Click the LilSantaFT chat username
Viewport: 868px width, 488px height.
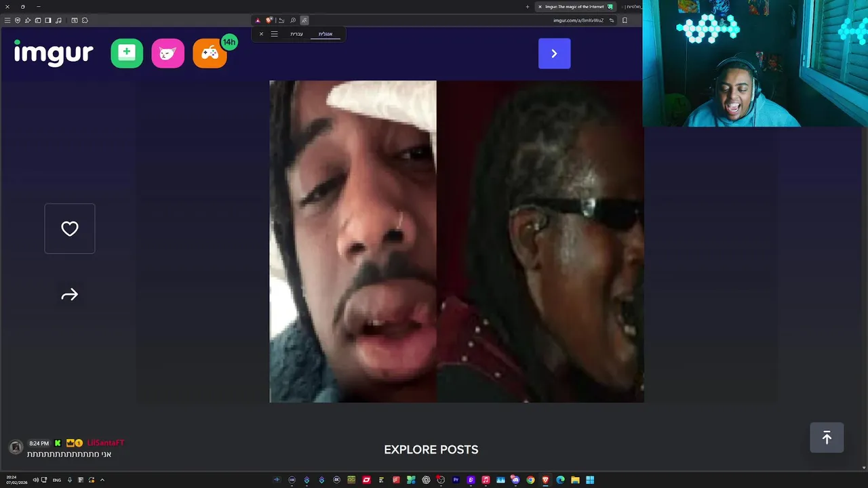(x=106, y=443)
